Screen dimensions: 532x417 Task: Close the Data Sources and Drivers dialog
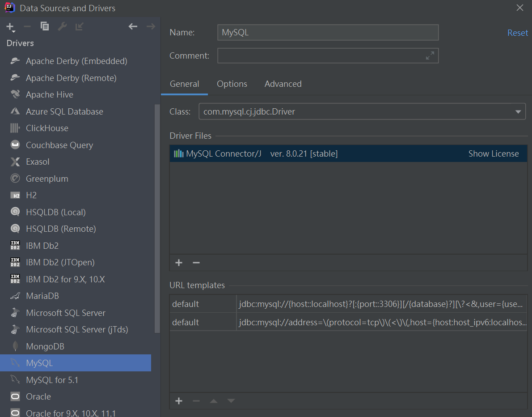519,8
